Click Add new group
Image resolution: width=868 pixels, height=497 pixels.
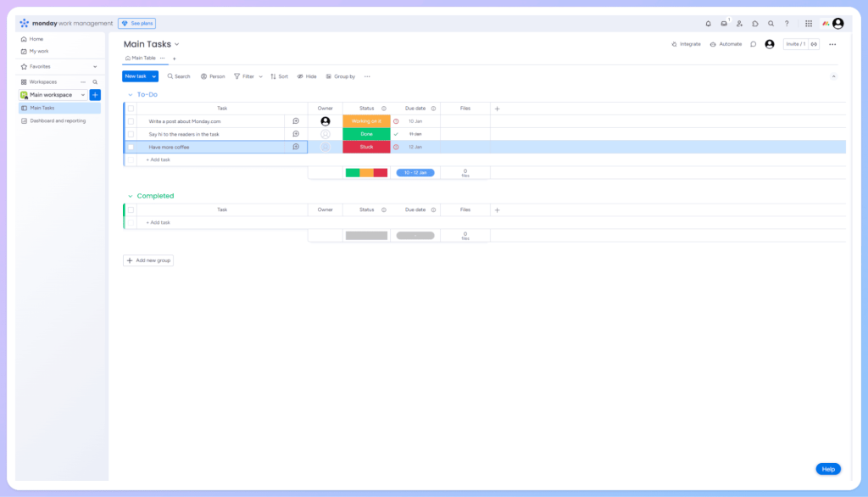coord(148,260)
